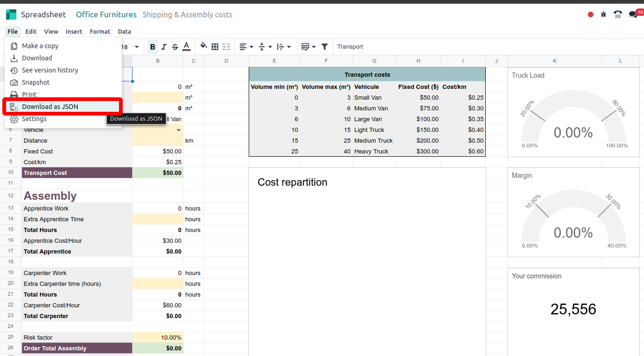The image size is (644, 356).
Task: Click the $300.00 fixed cost cell
Action: (418, 152)
